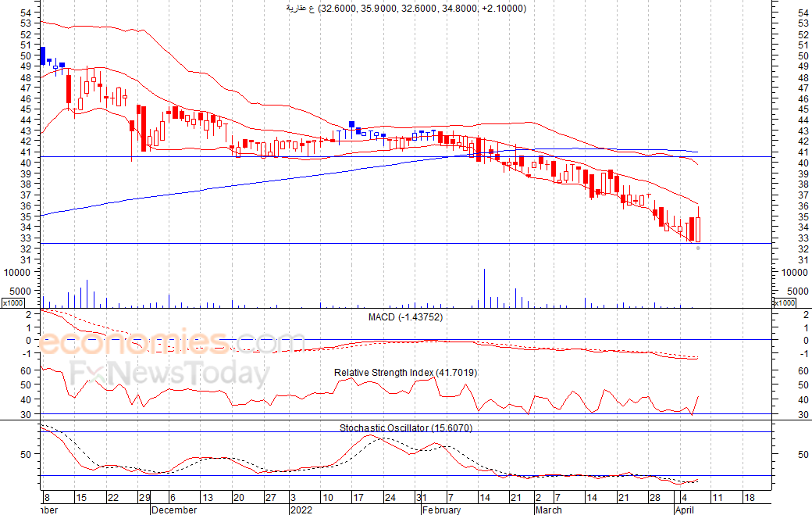Select the Relative Strength Index (41.7019) label

coord(405,373)
